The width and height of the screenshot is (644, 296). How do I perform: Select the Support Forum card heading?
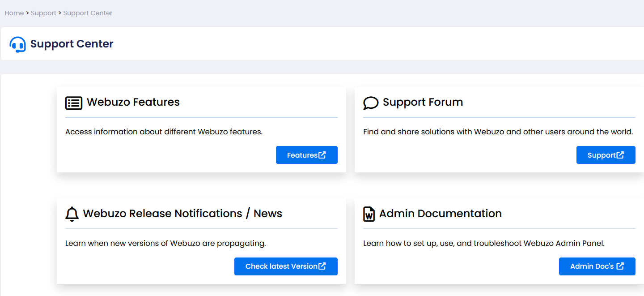click(x=423, y=102)
